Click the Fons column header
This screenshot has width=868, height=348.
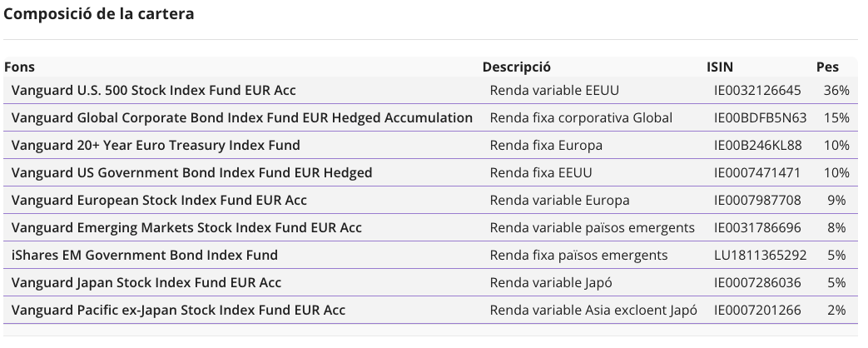pos(19,67)
